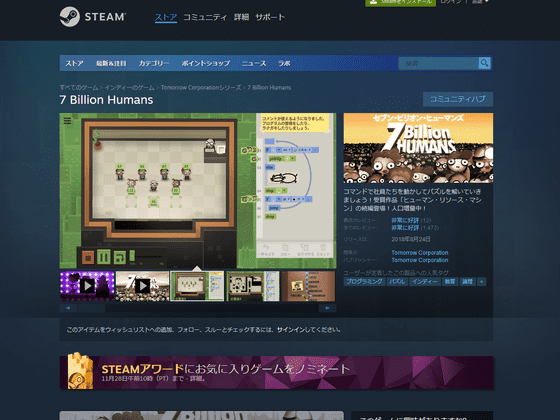This screenshot has height=420, width=560.
Task: Click the search magnifier icon
Action: tap(484, 63)
